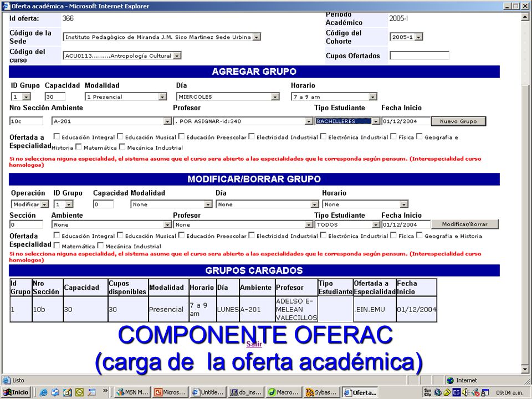
Task: Launch Internet Explorer from quick launch
Action: coord(43,392)
